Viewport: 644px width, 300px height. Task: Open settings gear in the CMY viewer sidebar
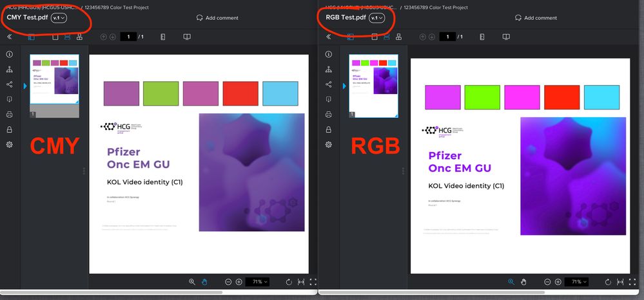click(10, 144)
